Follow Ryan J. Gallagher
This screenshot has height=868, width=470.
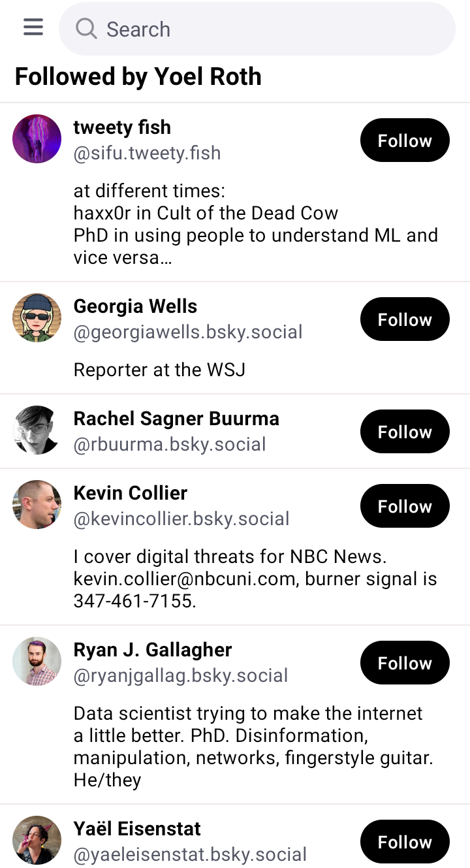coord(405,663)
